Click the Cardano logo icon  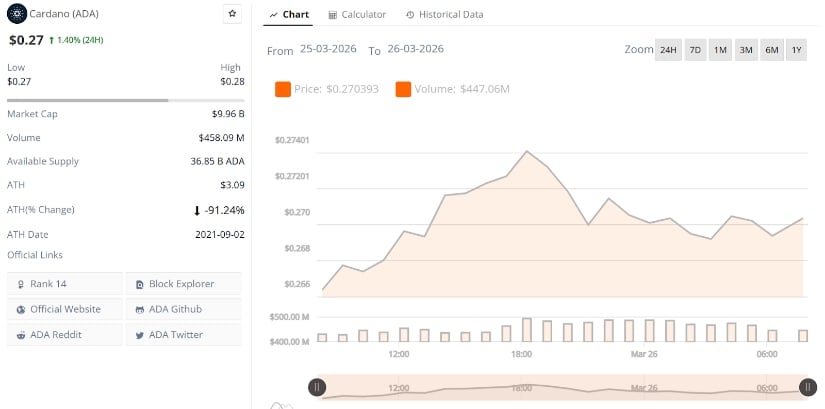click(x=18, y=14)
